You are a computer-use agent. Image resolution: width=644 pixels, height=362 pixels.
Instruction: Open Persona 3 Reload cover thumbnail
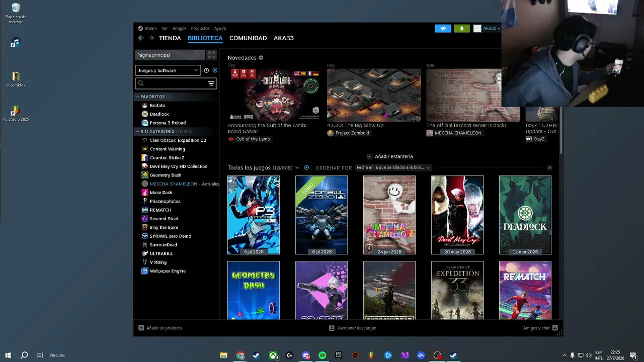[x=254, y=215]
